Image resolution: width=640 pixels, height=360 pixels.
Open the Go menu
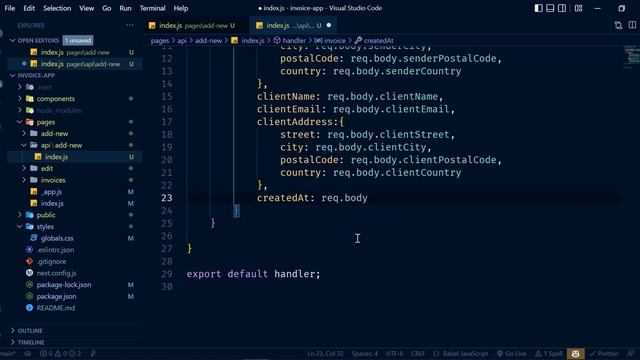coord(107,8)
